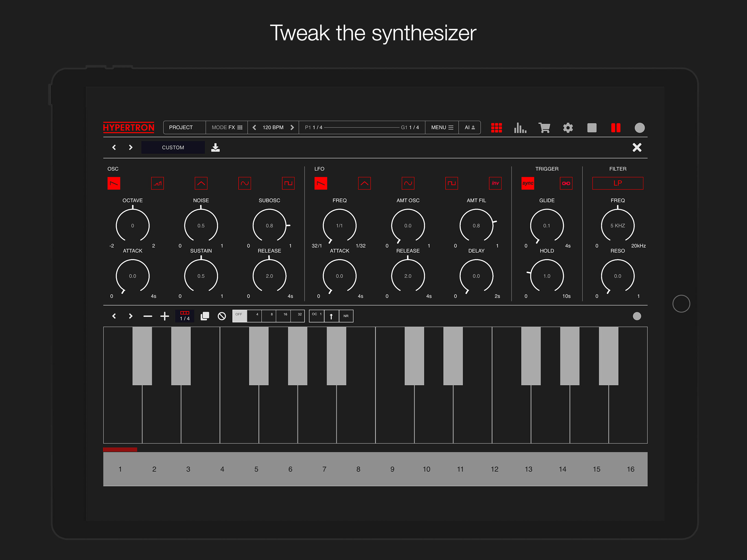Open the shopping cart store
Image resolution: width=747 pixels, height=560 pixels.
tap(544, 128)
